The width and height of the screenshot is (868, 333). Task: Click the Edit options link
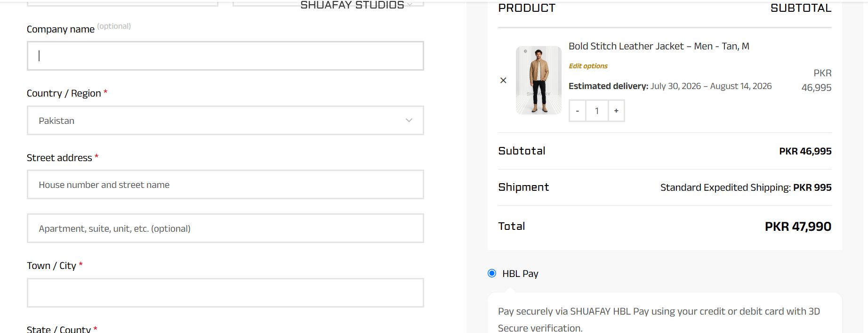click(x=588, y=66)
